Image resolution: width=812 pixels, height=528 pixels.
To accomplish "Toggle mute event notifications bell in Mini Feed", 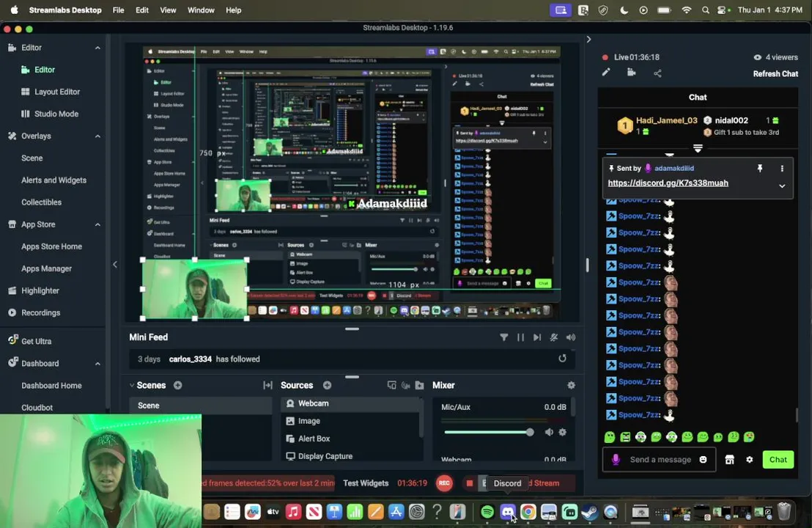I will pyautogui.click(x=553, y=337).
